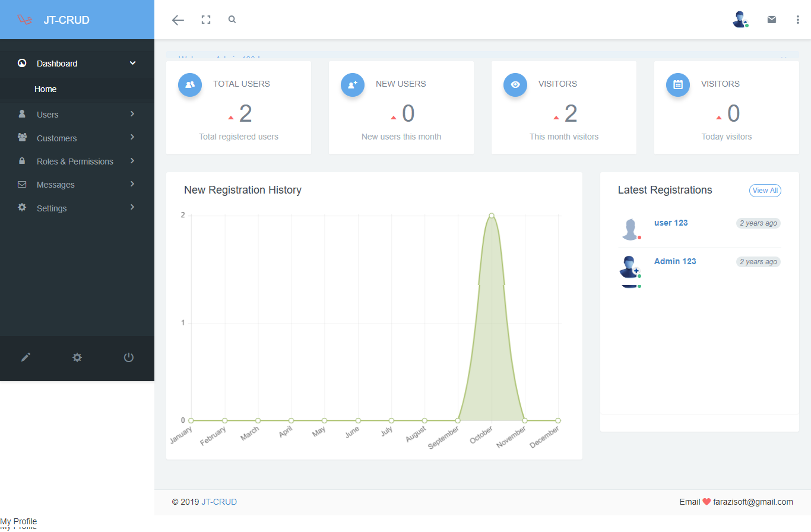Click the 'NEW USERS' card title

coord(401,84)
